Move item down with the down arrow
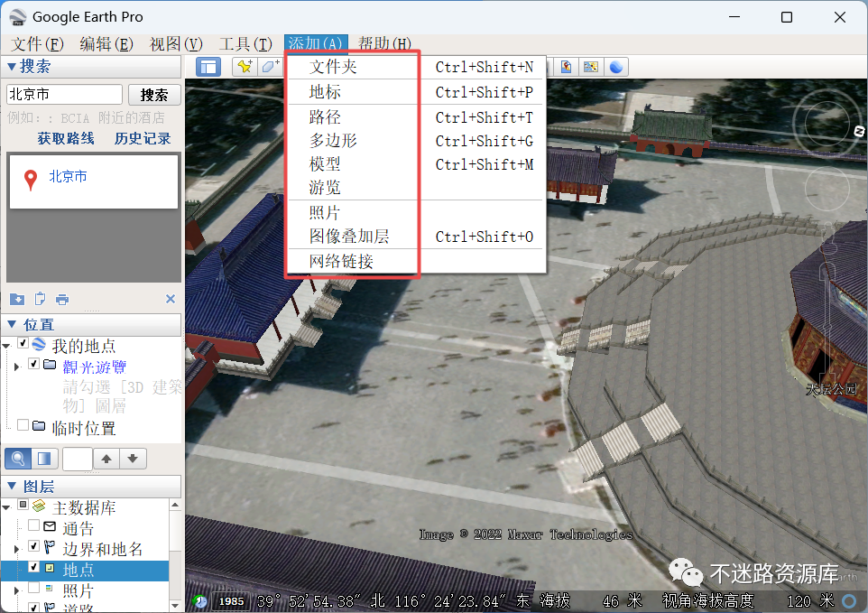868x613 pixels. 133,459
